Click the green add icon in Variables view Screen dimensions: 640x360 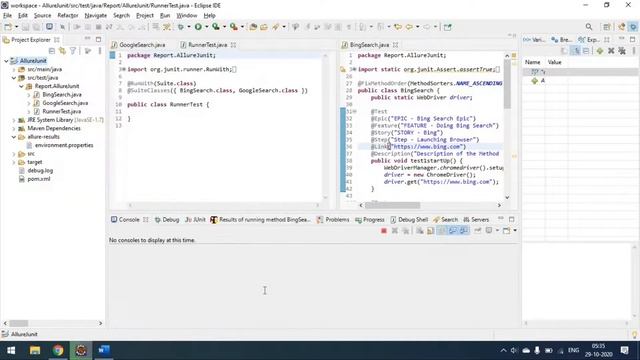tap(600, 51)
